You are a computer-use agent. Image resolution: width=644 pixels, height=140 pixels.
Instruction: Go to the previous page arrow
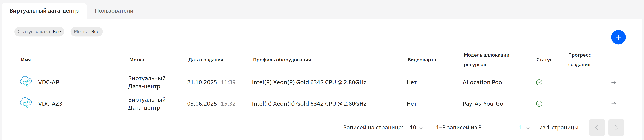(597, 128)
